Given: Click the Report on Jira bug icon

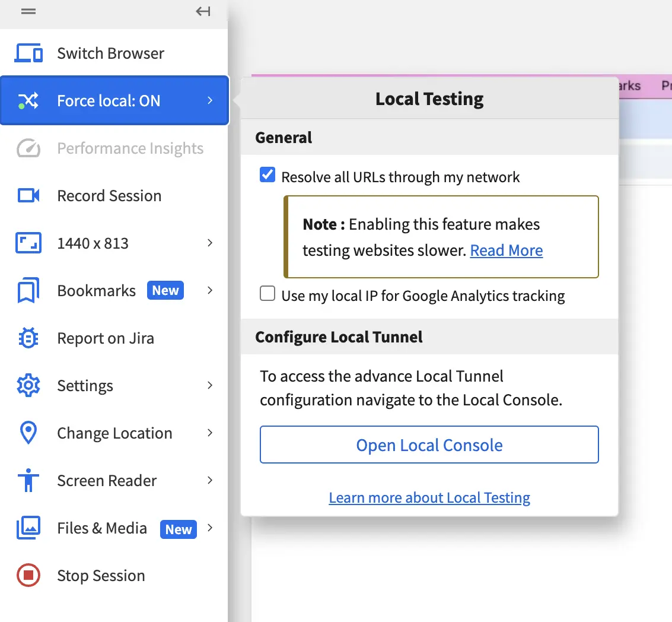Looking at the screenshot, I should (x=28, y=338).
